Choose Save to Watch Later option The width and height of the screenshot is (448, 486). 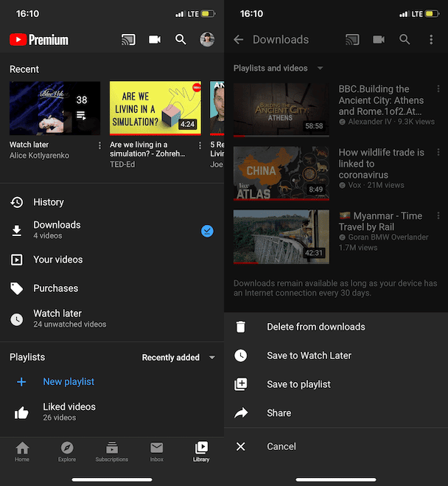(309, 355)
